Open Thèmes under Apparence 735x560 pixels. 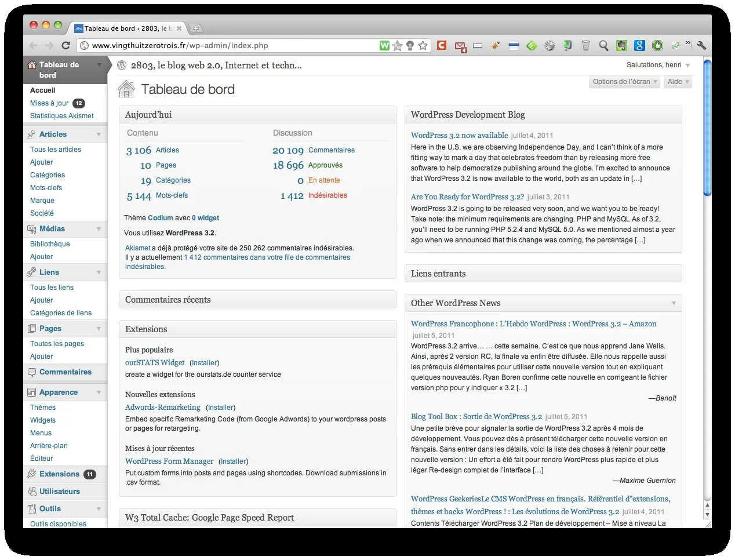click(x=43, y=408)
